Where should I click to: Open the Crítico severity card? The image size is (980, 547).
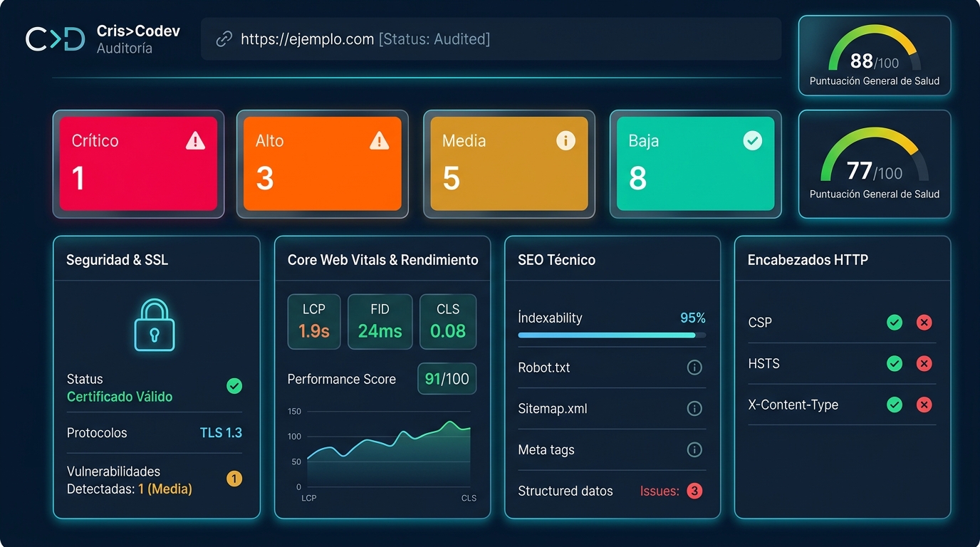point(138,164)
